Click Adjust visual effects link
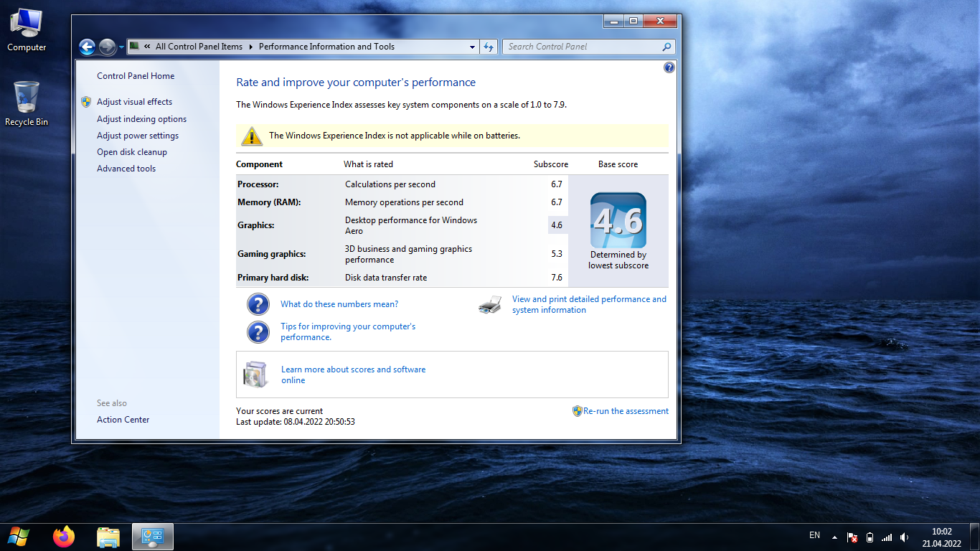980x551 pixels. [x=134, y=102]
